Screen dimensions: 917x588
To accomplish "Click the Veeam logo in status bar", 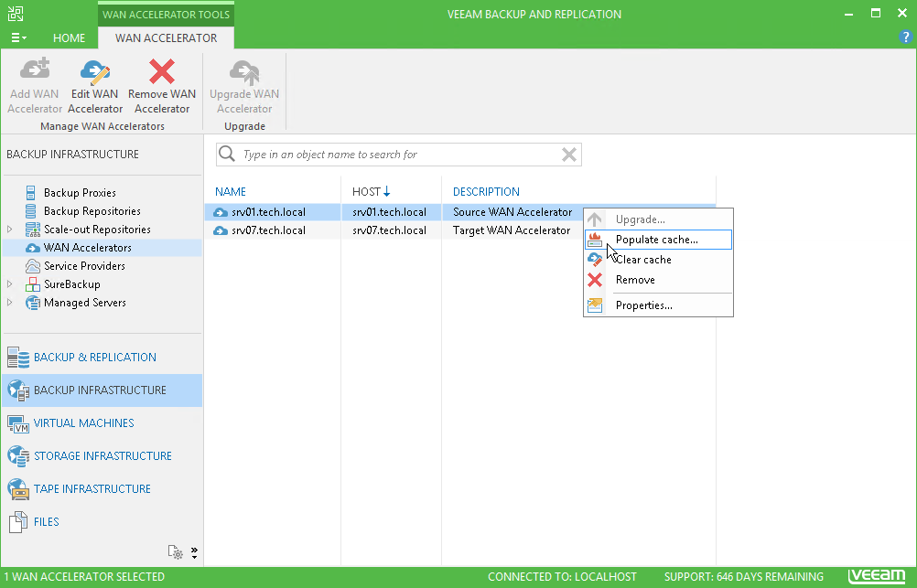I will pos(877,576).
